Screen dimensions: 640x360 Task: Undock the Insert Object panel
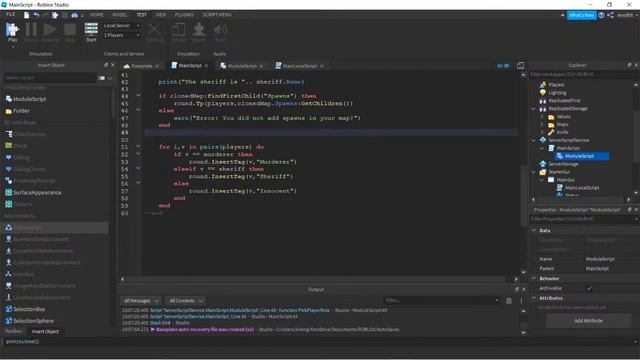(x=106, y=65)
